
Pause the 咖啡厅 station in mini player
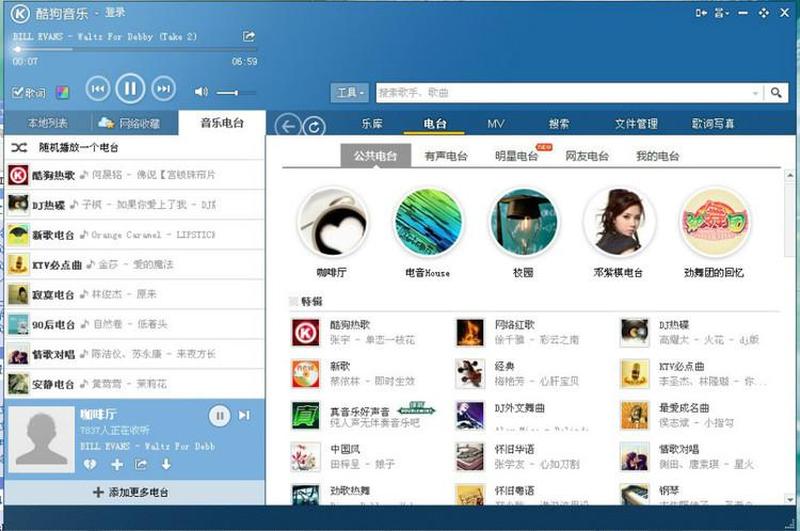click(x=219, y=416)
